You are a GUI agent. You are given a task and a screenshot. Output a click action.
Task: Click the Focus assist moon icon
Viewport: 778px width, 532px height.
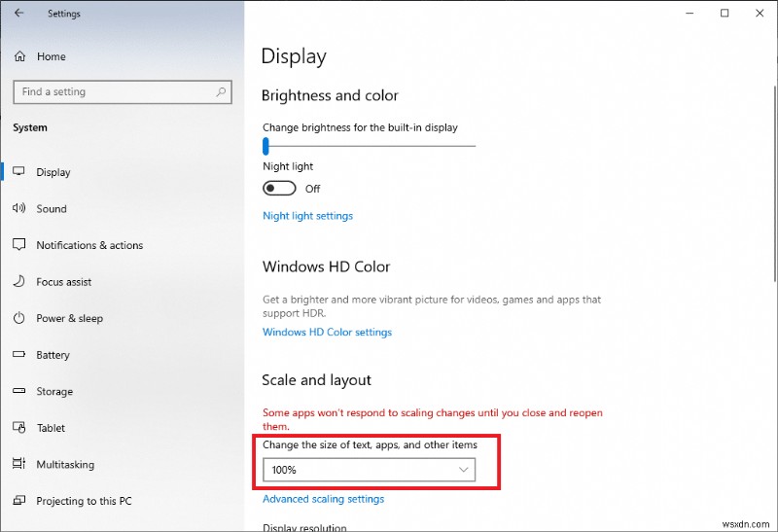(x=18, y=282)
